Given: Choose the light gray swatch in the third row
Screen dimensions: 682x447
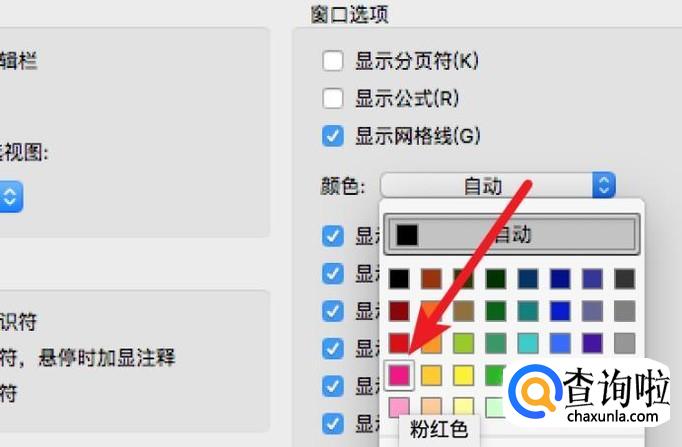Looking at the screenshot, I should [x=625, y=343].
